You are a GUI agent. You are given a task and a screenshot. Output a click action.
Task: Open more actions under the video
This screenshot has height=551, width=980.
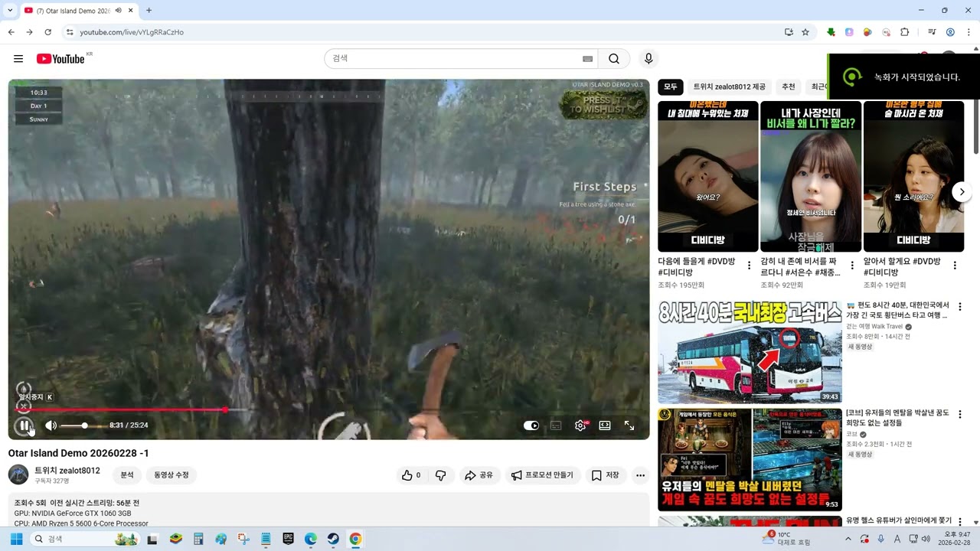point(641,475)
